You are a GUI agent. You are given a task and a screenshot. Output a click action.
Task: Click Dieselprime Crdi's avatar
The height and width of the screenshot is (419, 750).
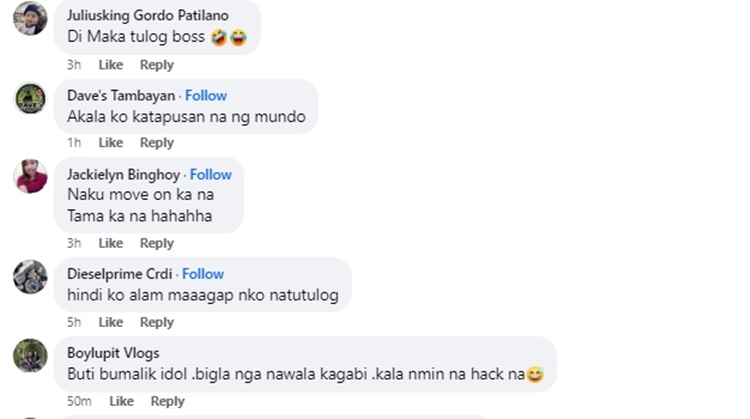click(30, 276)
